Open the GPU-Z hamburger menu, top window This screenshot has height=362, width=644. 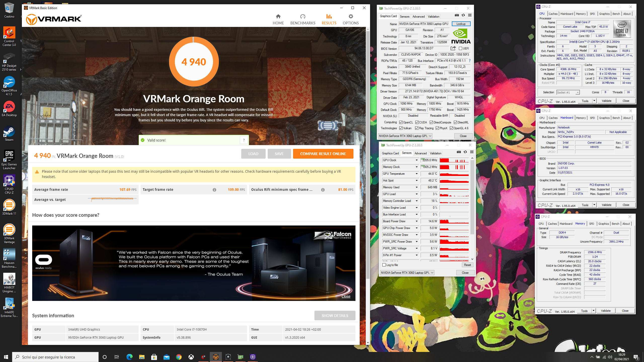(x=470, y=15)
